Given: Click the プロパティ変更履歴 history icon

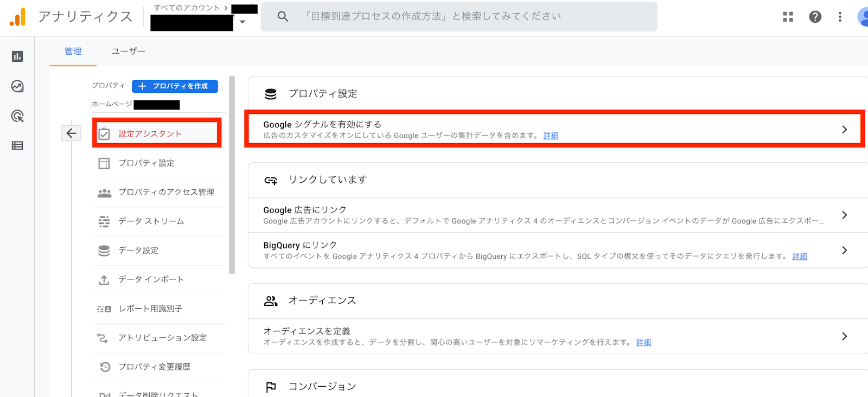Looking at the screenshot, I should pos(105,367).
